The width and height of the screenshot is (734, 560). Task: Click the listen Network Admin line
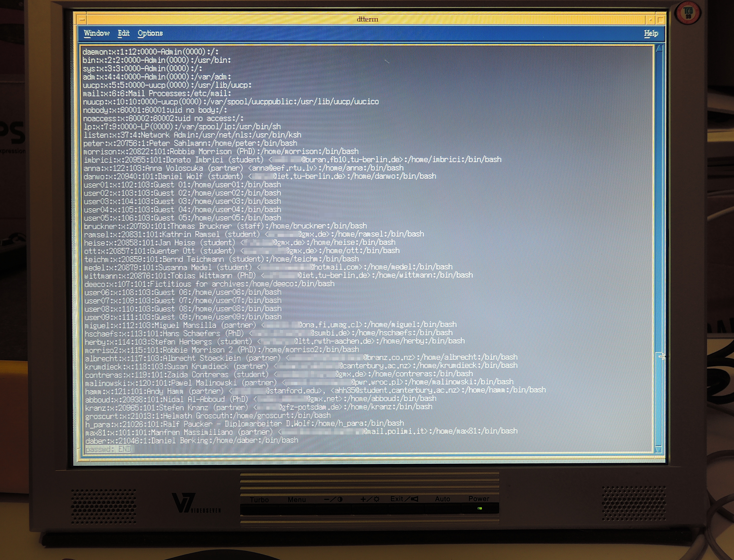pos(192,135)
